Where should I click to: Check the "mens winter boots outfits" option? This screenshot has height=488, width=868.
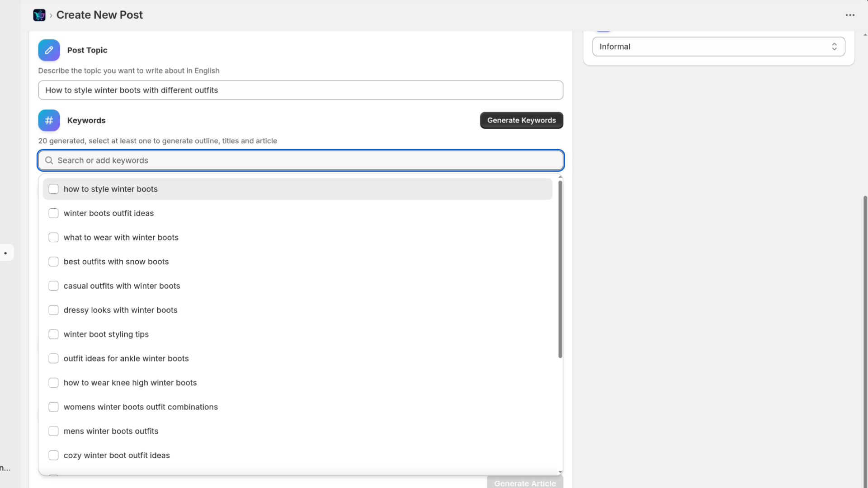[53, 431]
